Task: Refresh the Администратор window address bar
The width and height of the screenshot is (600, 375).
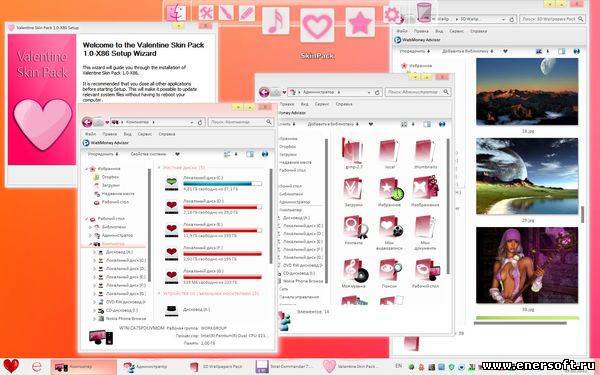Action: 377,92
